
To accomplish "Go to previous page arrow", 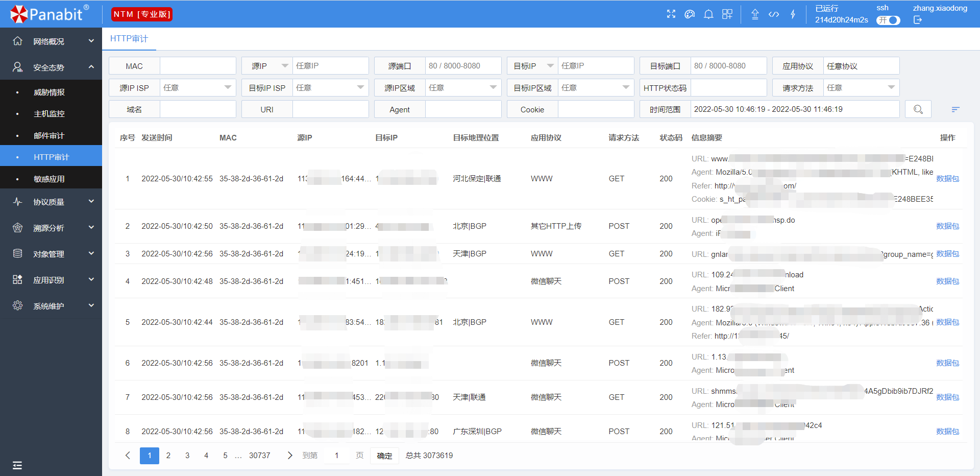I will [x=128, y=456].
